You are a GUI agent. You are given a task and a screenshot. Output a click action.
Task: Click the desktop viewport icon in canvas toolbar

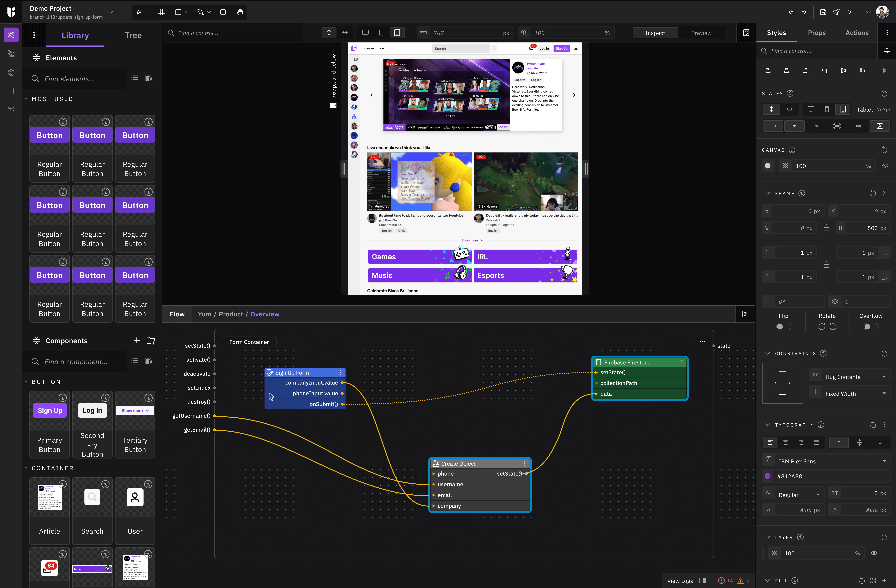[x=365, y=33]
